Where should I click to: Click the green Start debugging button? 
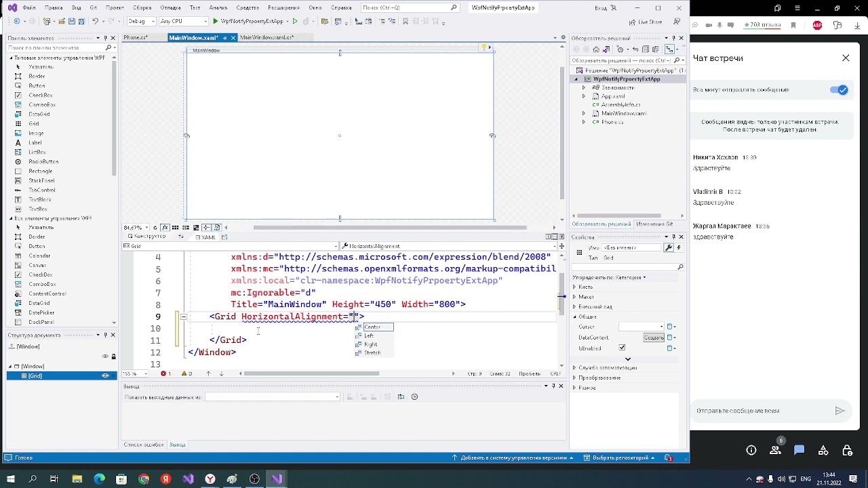pos(216,22)
